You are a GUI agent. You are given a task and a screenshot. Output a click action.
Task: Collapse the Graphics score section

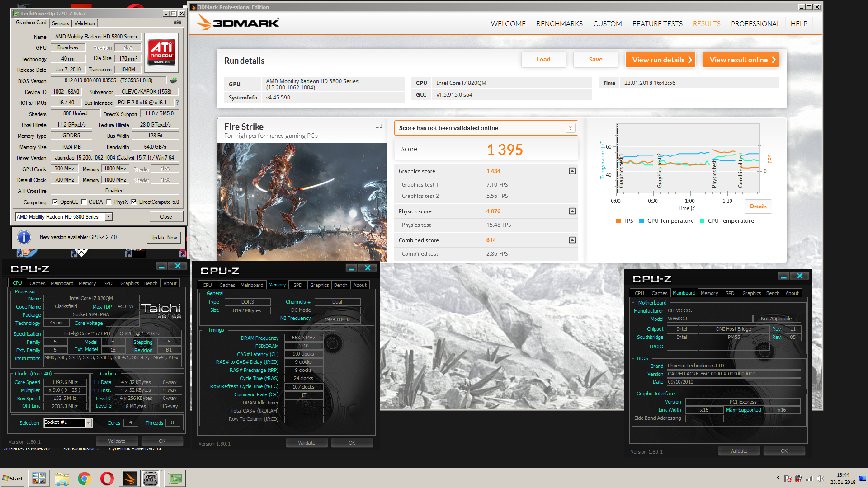point(572,171)
